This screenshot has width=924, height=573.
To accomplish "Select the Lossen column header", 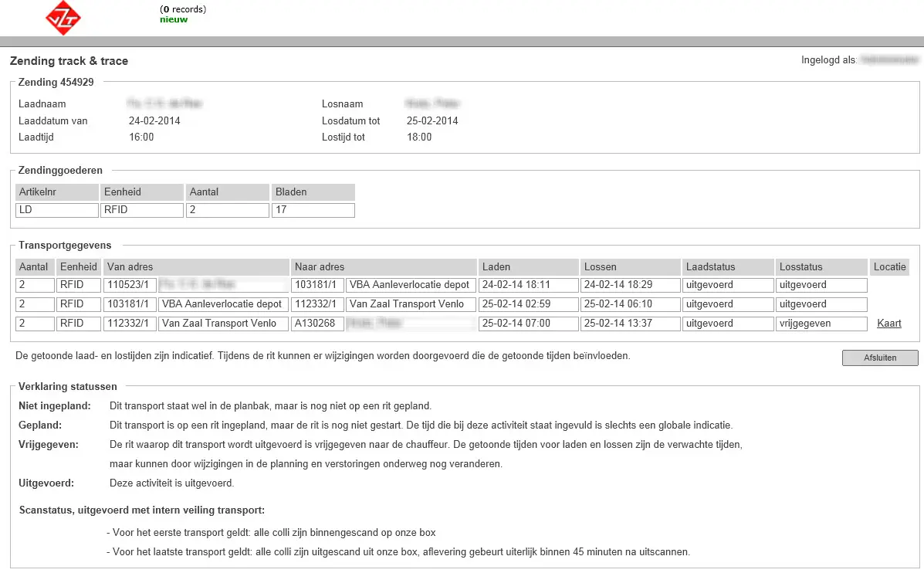I will pos(630,267).
